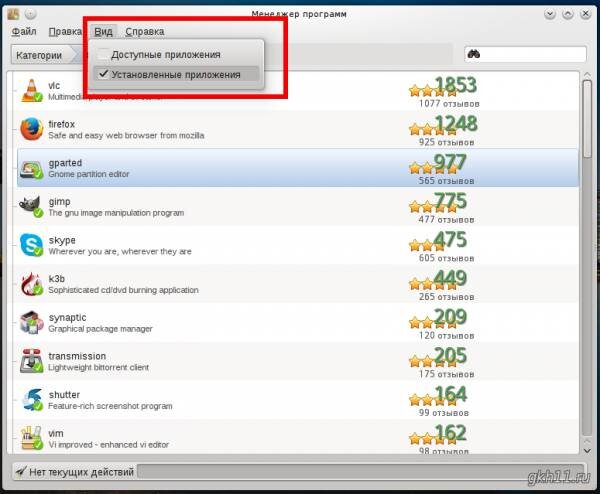Click the status bar arrow icon

[21, 471]
